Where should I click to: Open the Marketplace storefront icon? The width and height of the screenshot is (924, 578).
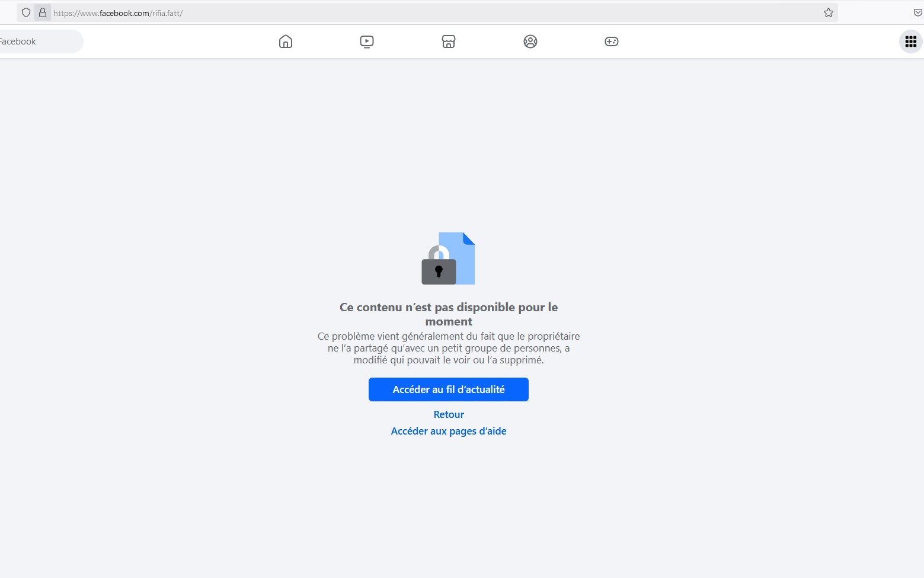click(449, 41)
